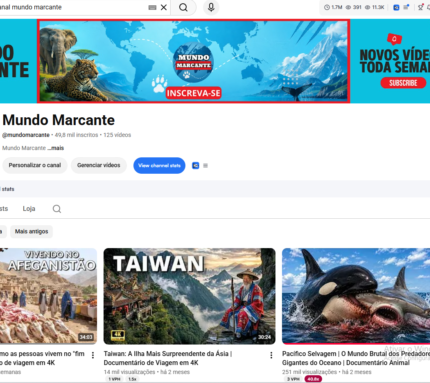Click the eye icon next to 11.3K
This screenshot has width=430, height=383.
coord(367,7)
